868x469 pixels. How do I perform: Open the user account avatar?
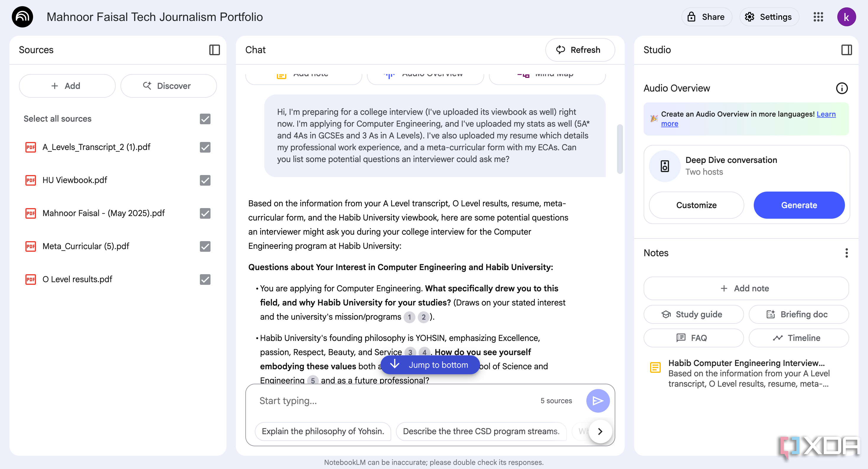point(846,17)
